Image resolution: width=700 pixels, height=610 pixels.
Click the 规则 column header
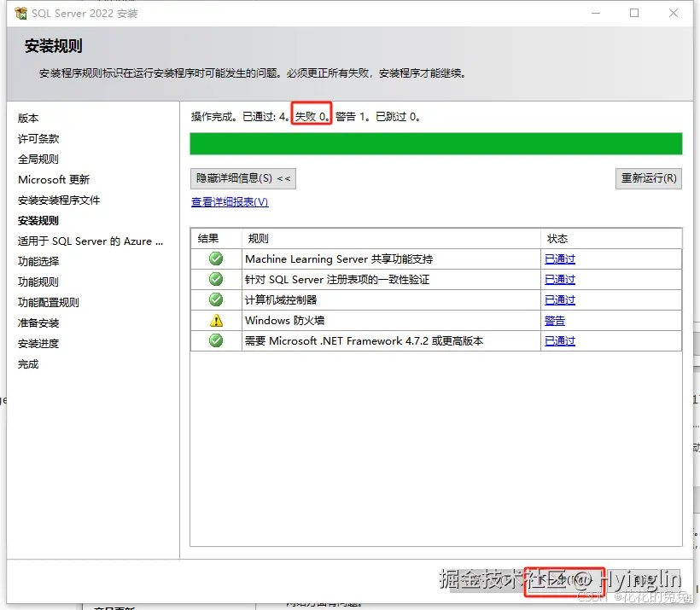(x=391, y=239)
